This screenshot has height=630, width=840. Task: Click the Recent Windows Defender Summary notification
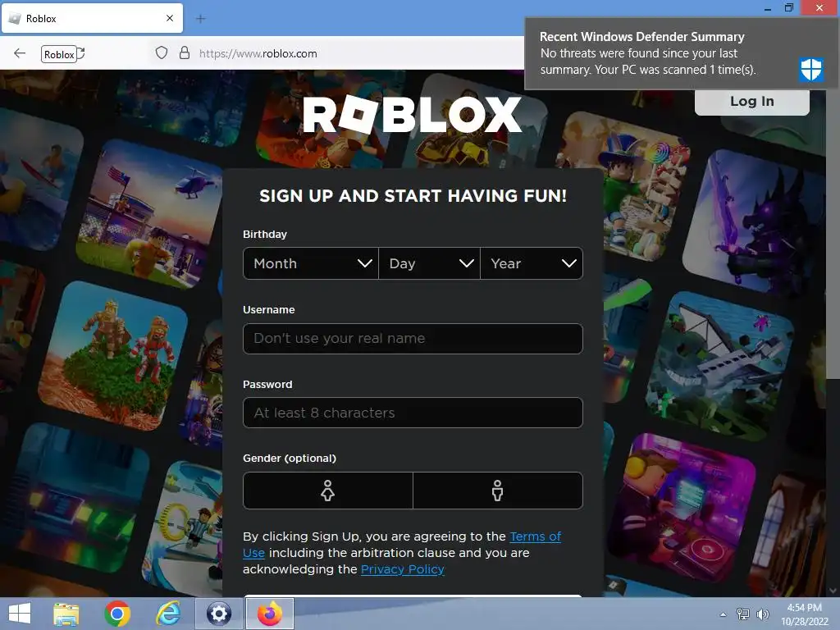click(680, 53)
